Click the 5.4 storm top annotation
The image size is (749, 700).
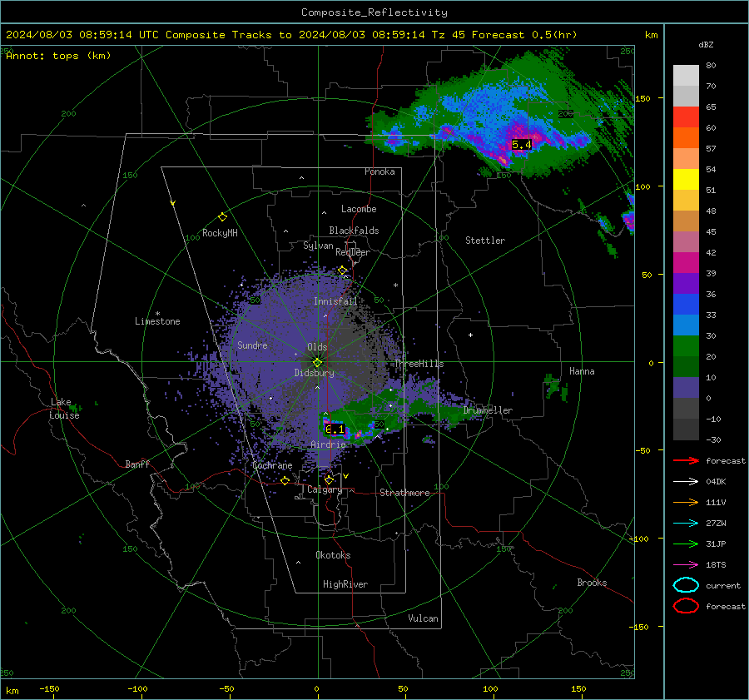pos(521,144)
